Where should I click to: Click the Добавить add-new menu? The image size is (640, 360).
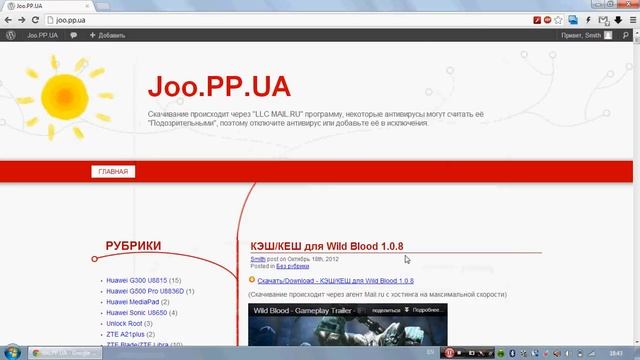pyautogui.click(x=107, y=36)
